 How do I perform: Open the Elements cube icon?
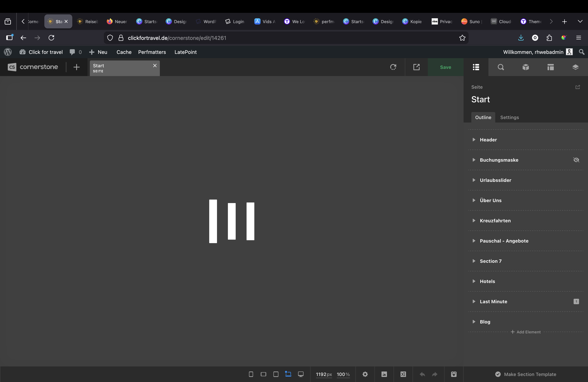point(526,67)
